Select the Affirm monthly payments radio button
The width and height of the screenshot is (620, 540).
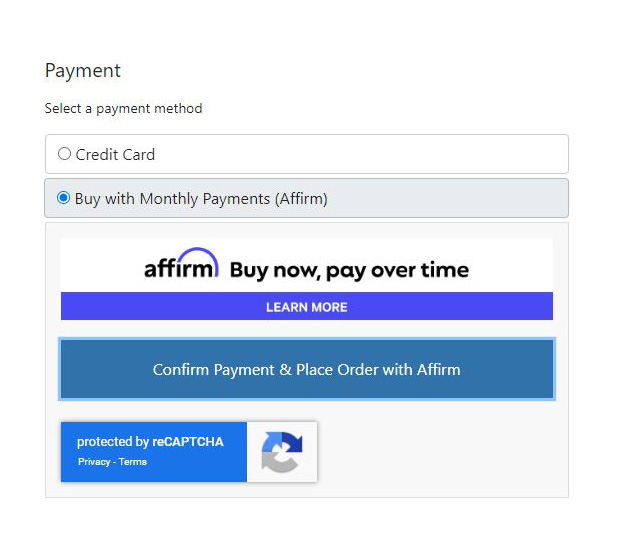pos(64,198)
